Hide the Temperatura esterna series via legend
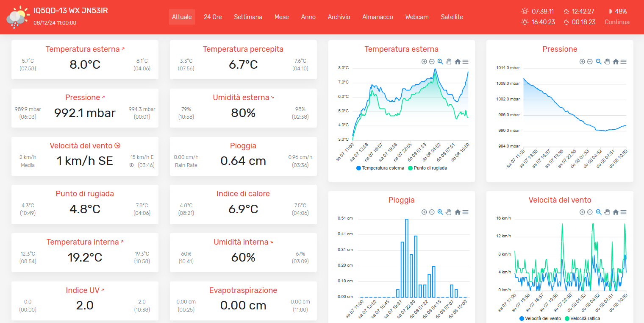Viewport: 644px width, 323px height. [380, 168]
